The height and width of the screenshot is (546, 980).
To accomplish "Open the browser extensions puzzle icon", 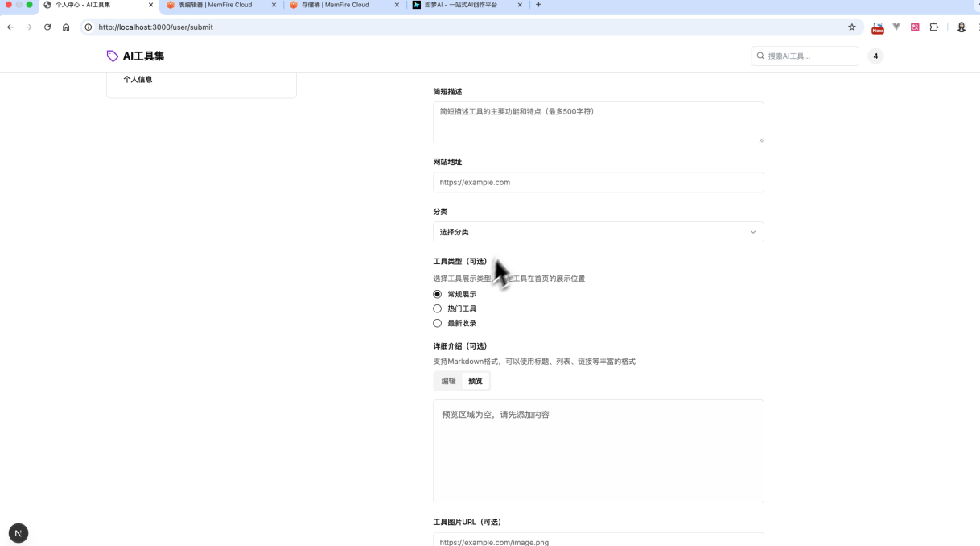I will [933, 27].
